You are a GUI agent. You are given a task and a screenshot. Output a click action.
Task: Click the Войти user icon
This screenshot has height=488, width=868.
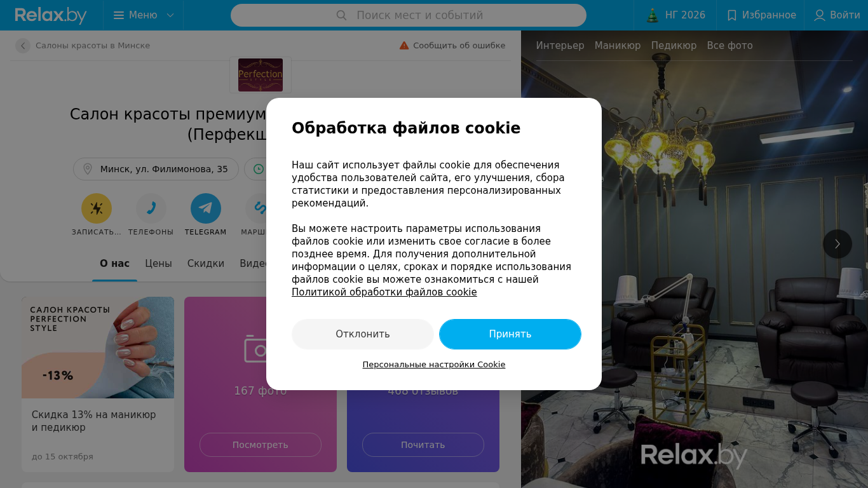(x=820, y=15)
